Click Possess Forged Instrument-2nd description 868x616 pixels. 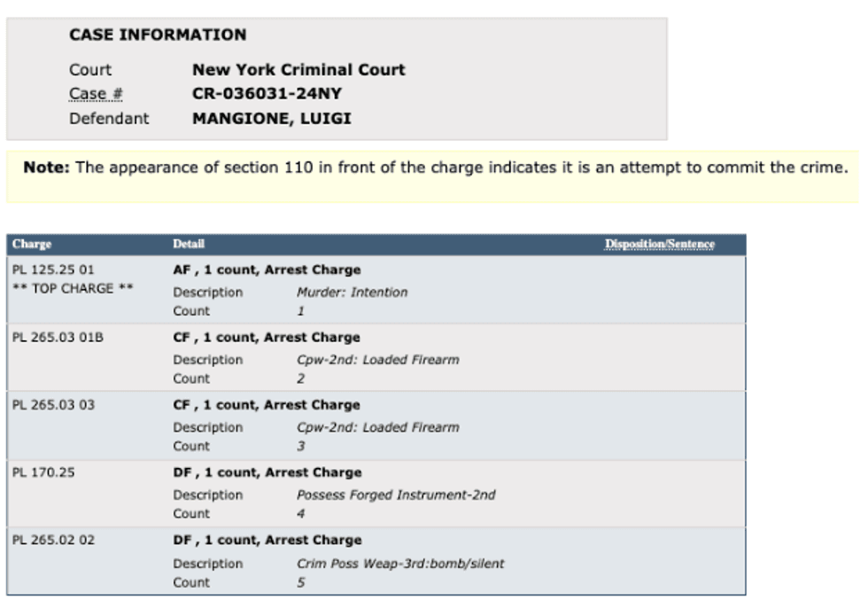coord(396,495)
